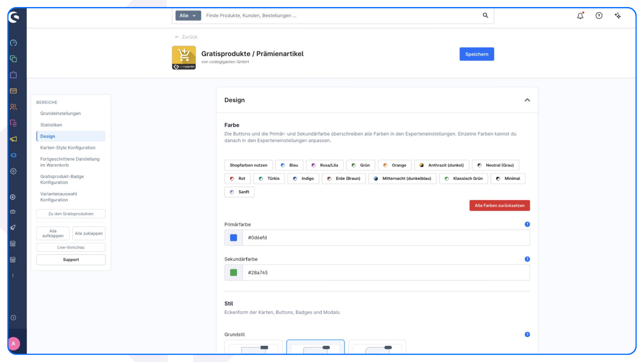Collapse the Design section chevron

pos(527,100)
